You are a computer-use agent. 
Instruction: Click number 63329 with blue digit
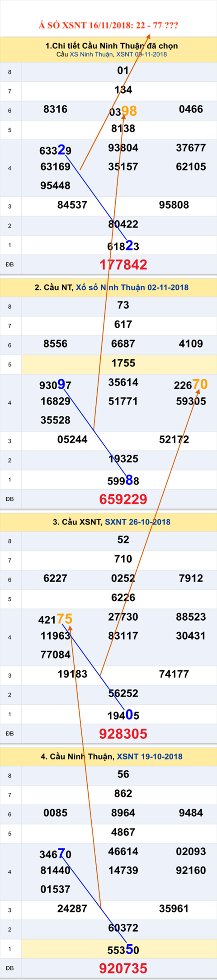[x=55, y=151]
